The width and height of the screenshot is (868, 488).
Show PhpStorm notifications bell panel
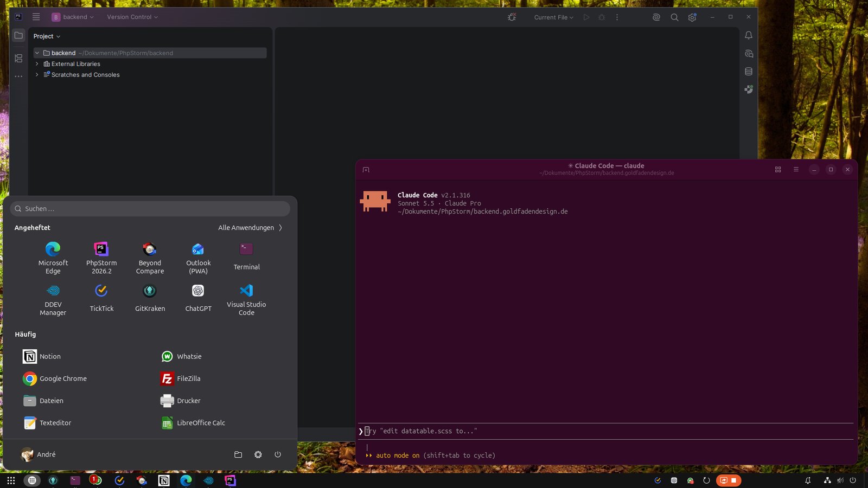pyautogui.click(x=749, y=35)
